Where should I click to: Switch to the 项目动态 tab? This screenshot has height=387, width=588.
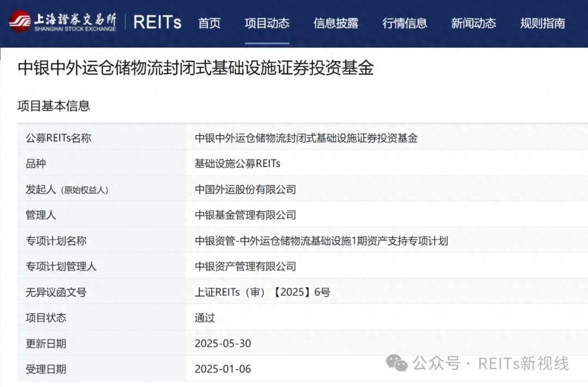click(267, 23)
